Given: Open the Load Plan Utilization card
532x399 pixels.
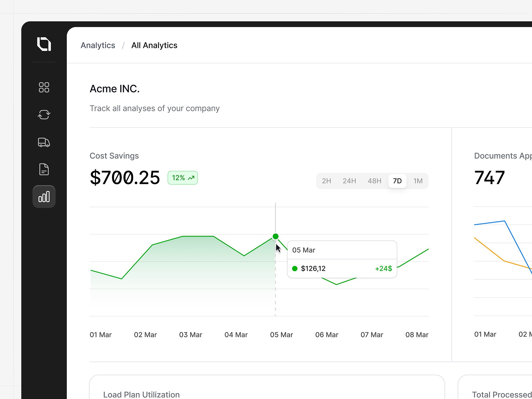Looking at the screenshot, I should (x=267, y=387).
